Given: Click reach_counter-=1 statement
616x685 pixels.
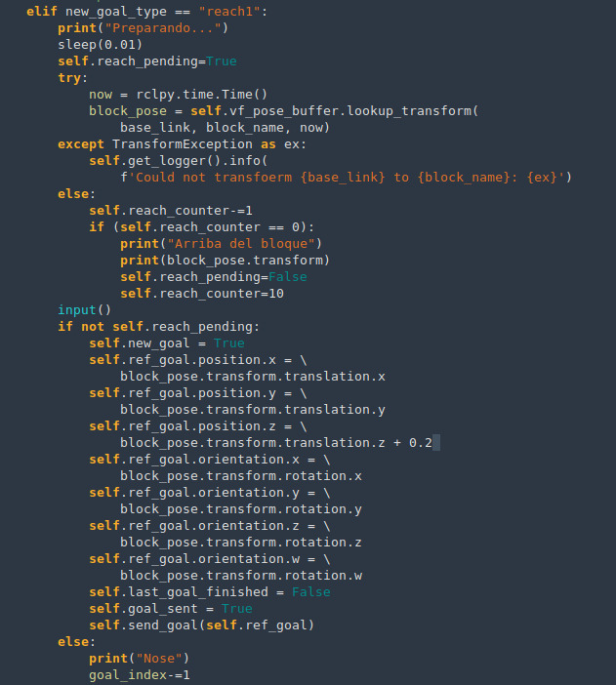Looking at the screenshot, I should click(x=171, y=210).
